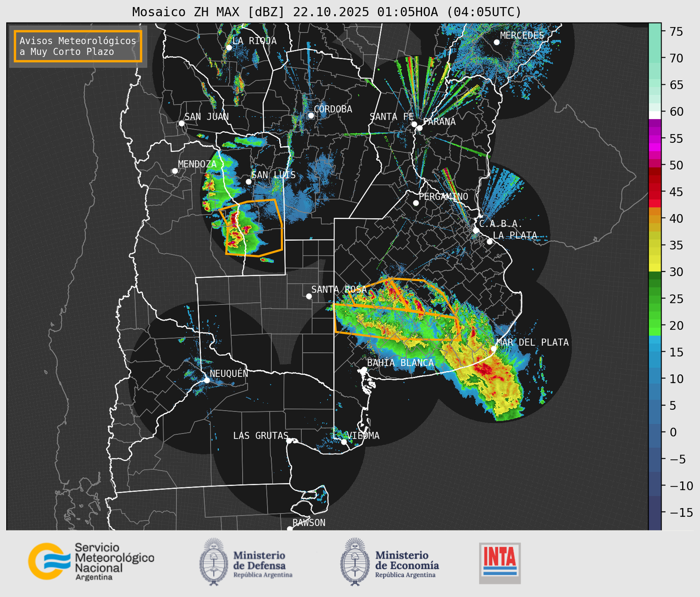The height and width of the screenshot is (597, 700).
Task: Click the INTA logo
Action: [500, 563]
